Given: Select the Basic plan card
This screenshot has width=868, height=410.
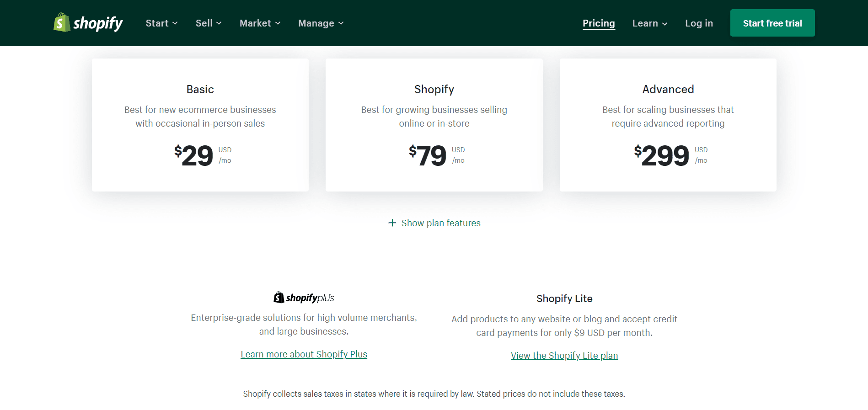Looking at the screenshot, I should pos(200,125).
